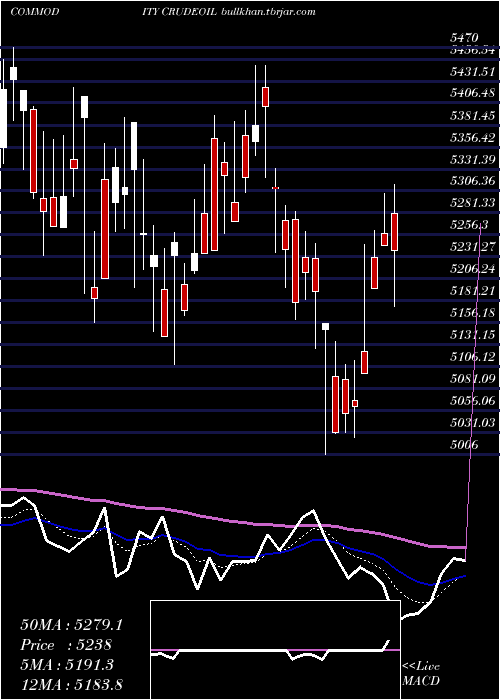Click the 50MA : 5279.1 readout

coord(71,625)
